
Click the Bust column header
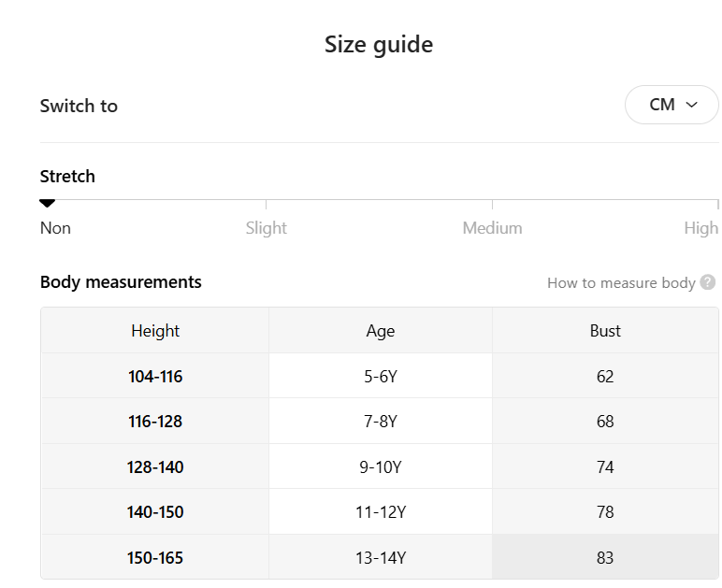pos(605,331)
